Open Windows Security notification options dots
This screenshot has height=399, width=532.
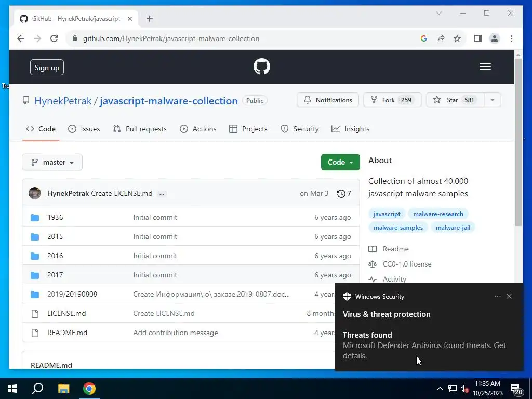[x=497, y=296]
